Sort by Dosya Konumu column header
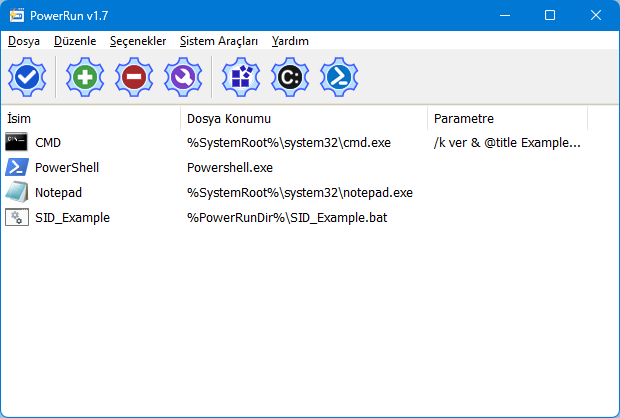Image resolution: width=620 pixels, height=418 pixels. (x=304, y=118)
